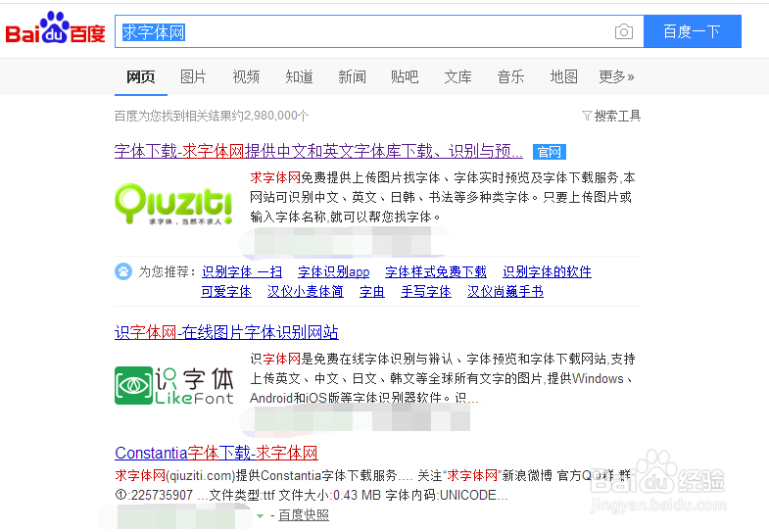This screenshot has width=769, height=532.
Task: Switch to the 网页 tab
Action: click(x=141, y=77)
